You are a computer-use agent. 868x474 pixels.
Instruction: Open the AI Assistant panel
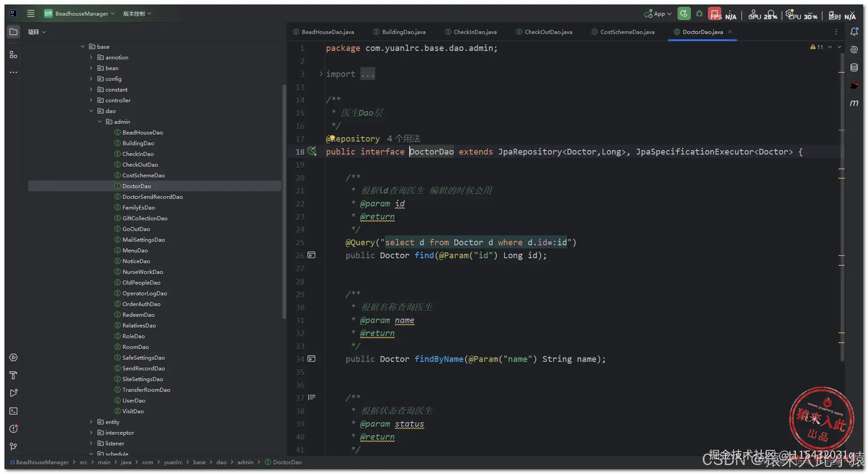click(854, 50)
